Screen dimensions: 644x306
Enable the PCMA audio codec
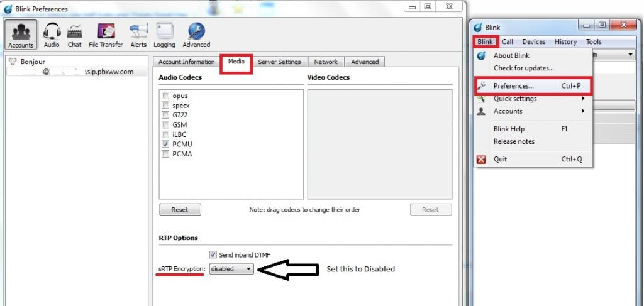coord(165,154)
